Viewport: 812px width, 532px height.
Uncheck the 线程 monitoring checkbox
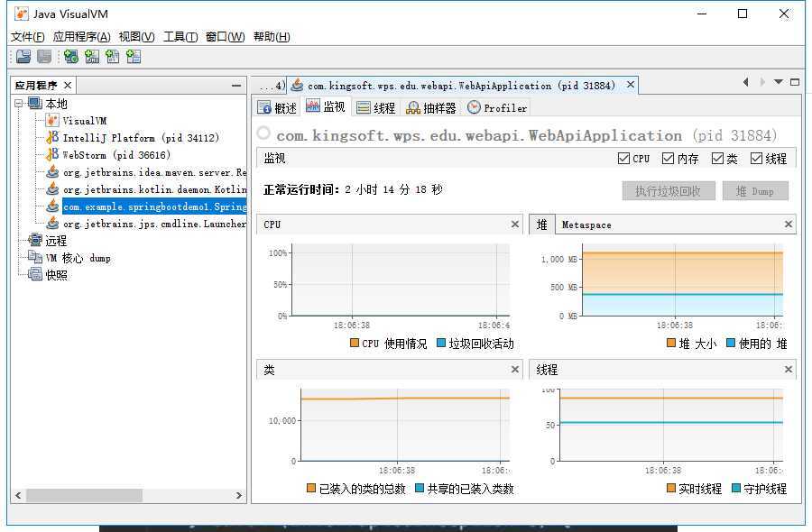(x=757, y=159)
